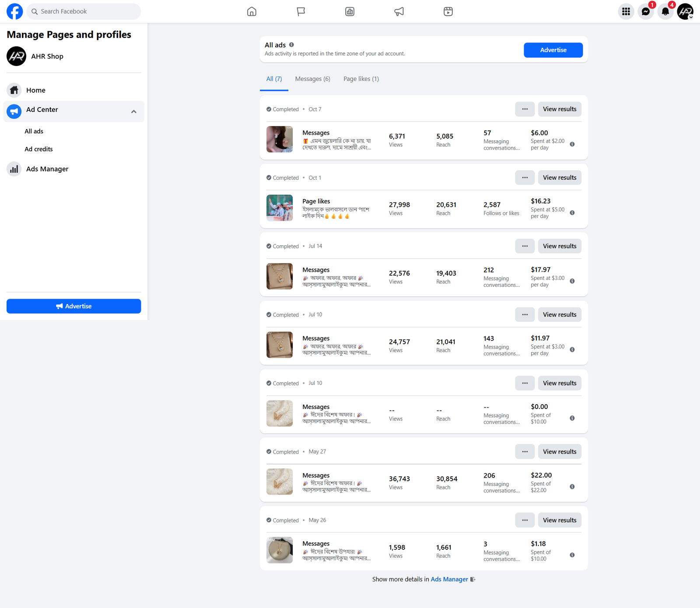Open the Home feed icon in top bar
This screenshot has width=700, height=608.
252,11
